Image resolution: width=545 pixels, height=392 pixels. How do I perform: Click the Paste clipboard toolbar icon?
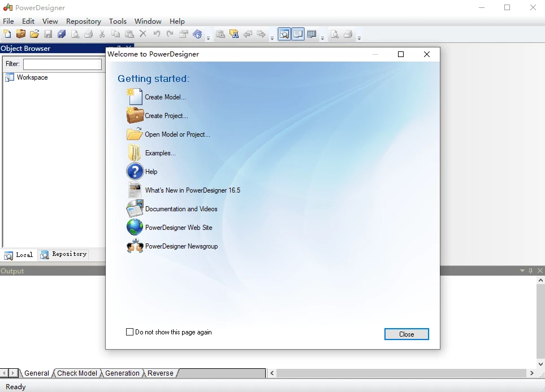coord(129,34)
